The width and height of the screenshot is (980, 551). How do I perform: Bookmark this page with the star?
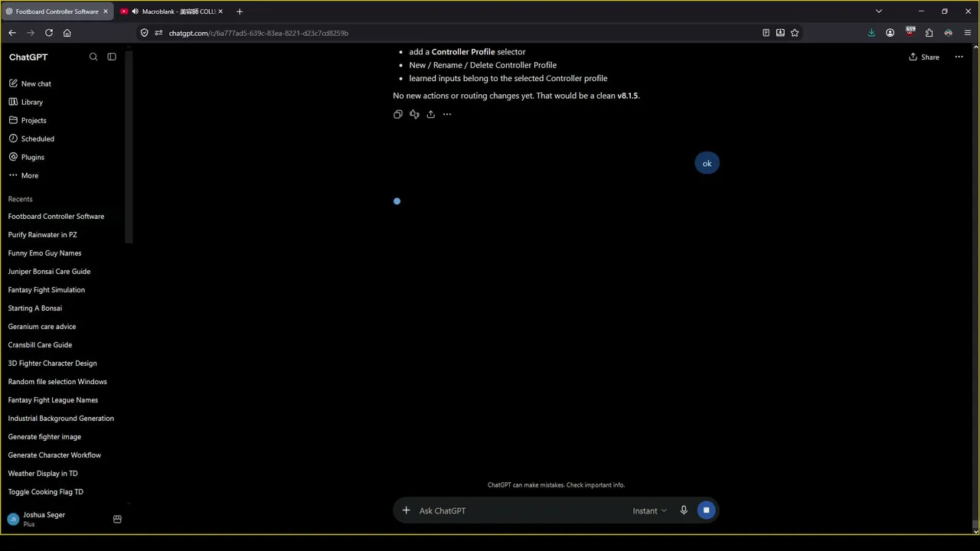click(795, 33)
